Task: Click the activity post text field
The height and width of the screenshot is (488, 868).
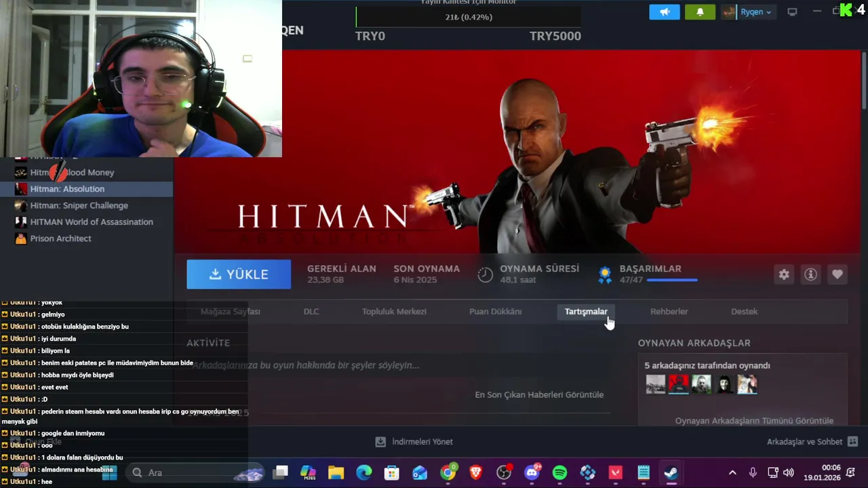Action: pyautogui.click(x=399, y=365)
